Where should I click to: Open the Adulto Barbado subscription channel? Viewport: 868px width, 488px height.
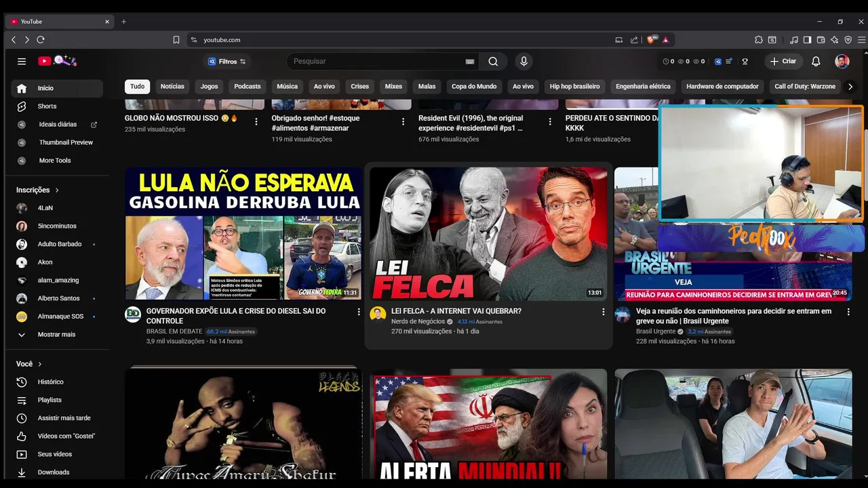tap(57, 244)
